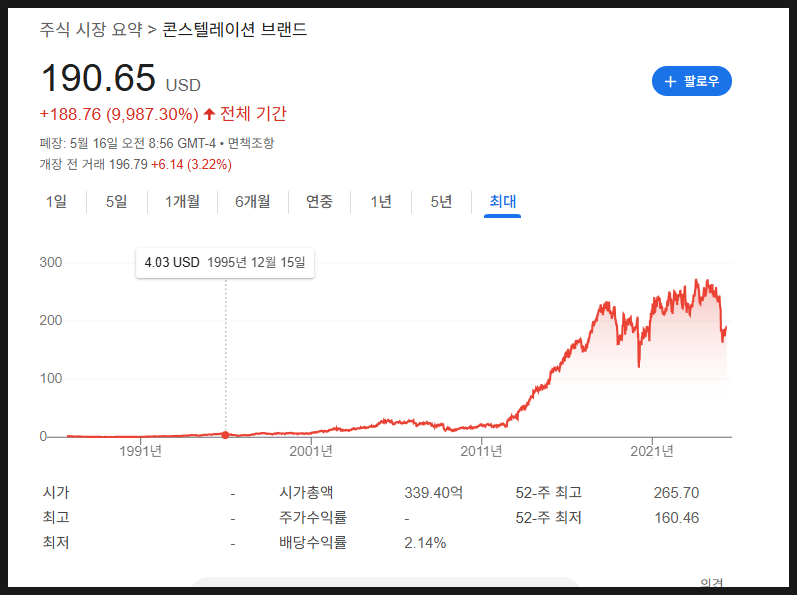Select the 5일 time range tab
The width and height of the screenshot is (797, 595).
tap(116, 202)
